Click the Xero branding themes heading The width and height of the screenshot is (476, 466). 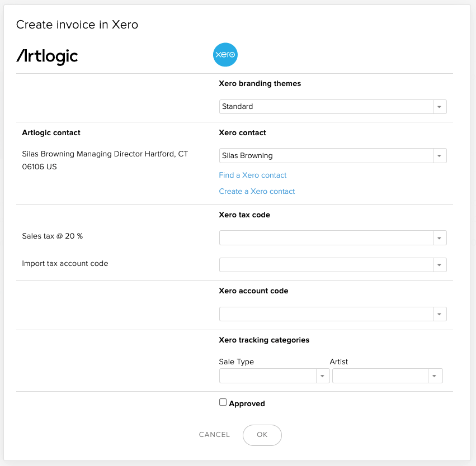click(260, 84)
